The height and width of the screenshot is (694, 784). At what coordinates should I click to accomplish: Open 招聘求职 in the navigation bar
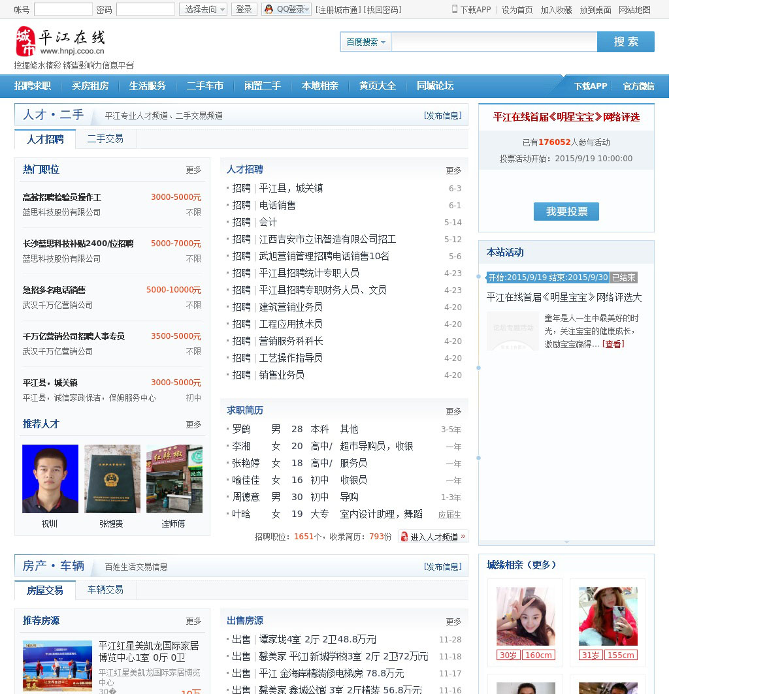(33, 86)
